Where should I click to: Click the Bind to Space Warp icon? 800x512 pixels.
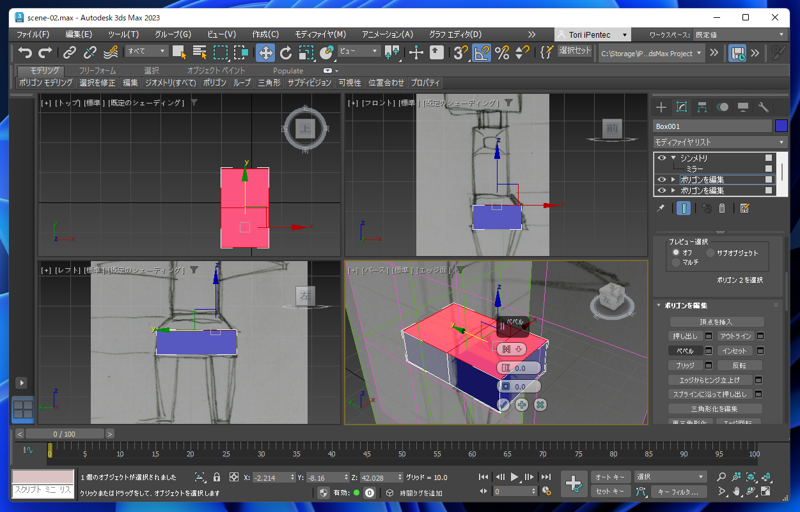111,52
